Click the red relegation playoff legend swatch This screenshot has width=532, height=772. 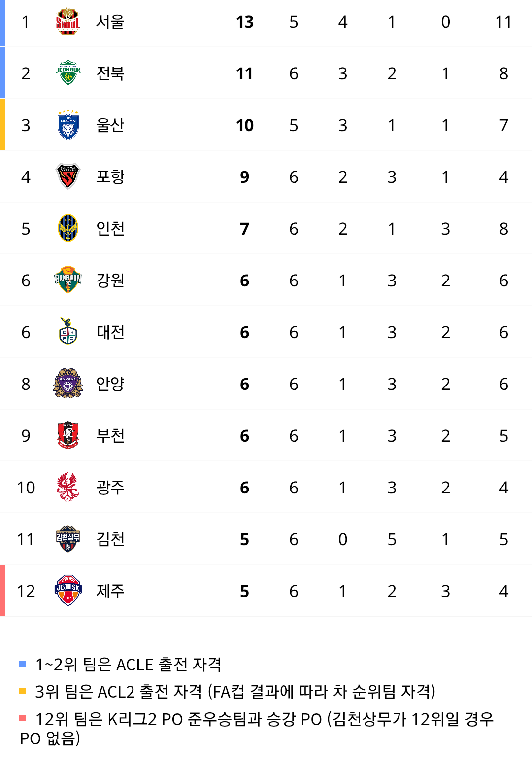point(23,718)
